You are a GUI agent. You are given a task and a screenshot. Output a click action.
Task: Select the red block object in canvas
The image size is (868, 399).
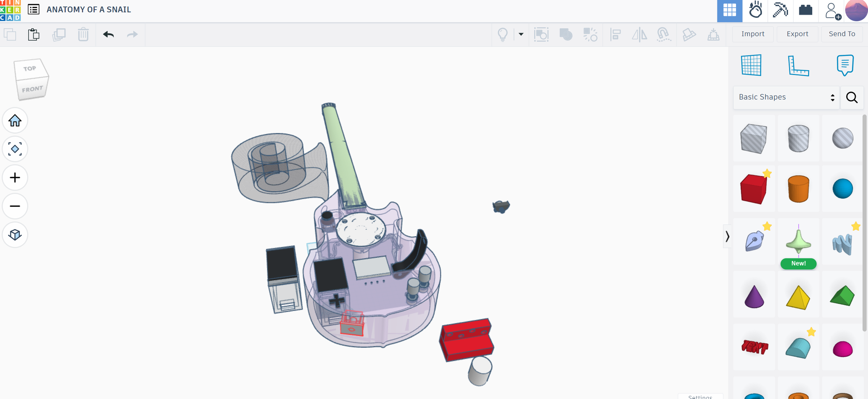pos(466,340)
